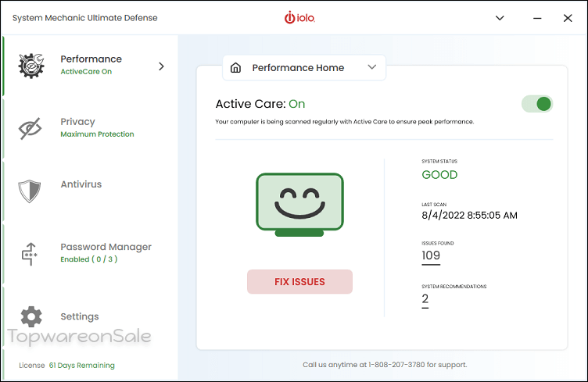The image size is (588, 382).
Task: Open the Settings label
Action: [x=80, y=316]
